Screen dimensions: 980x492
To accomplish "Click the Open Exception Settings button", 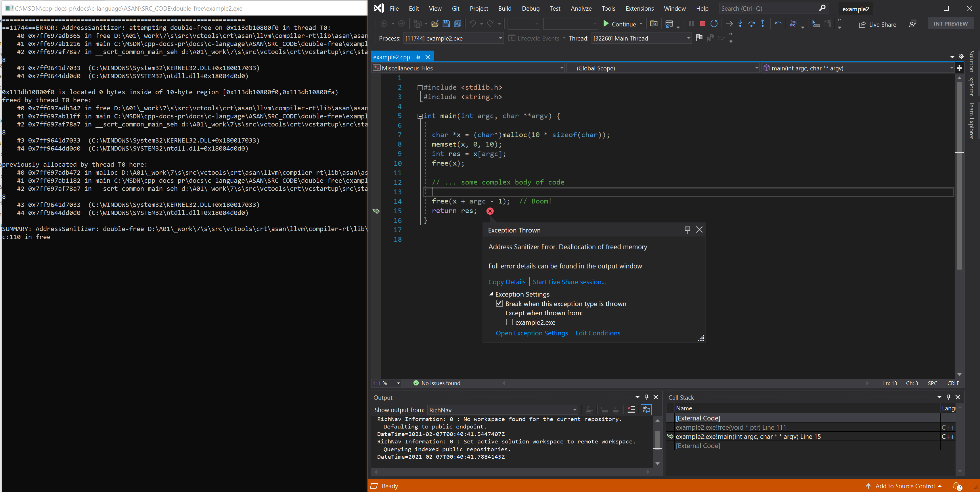I will 531,333.
